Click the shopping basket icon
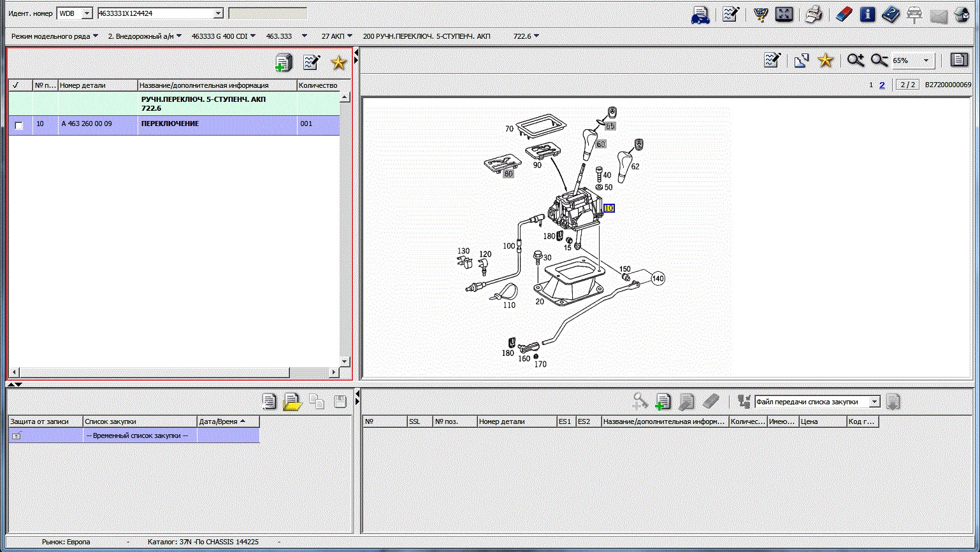980x552 pixels. 760,14
